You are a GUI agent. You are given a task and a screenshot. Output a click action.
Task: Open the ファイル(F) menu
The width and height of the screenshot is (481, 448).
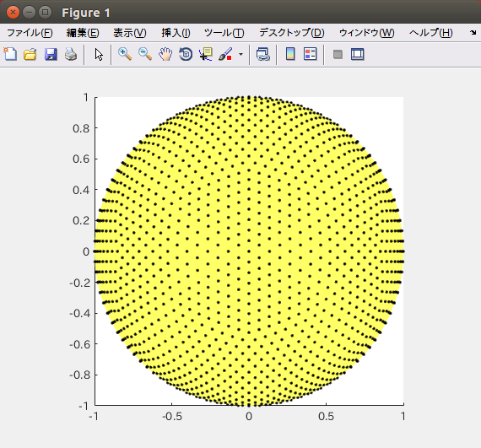coord(30,33)
